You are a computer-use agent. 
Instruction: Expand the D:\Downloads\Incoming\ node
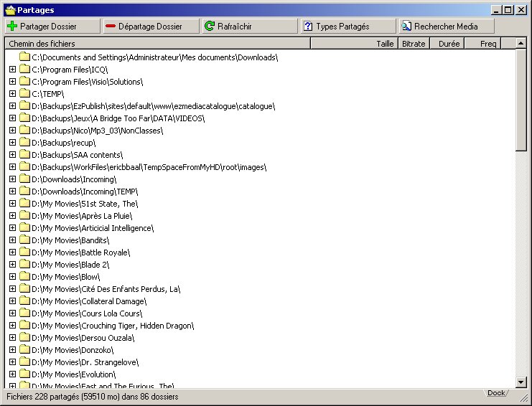point(12,179)
